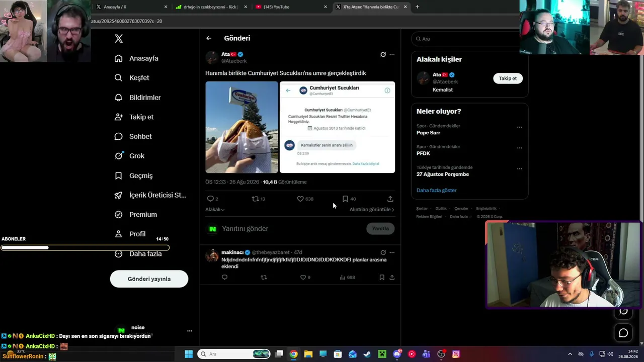Show hidden system tray icons
Image resolution: width=644 pixels, height=362 pixels.
point(570,354)
